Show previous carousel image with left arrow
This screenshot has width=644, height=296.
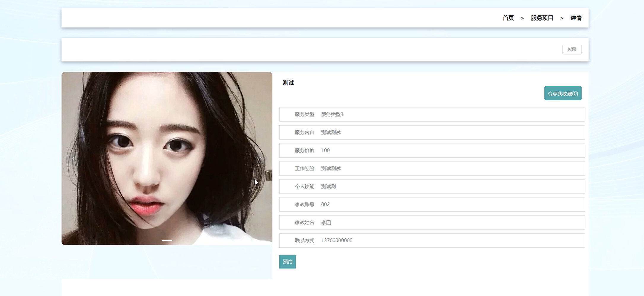pyautogui.click(x=73, y=158)
